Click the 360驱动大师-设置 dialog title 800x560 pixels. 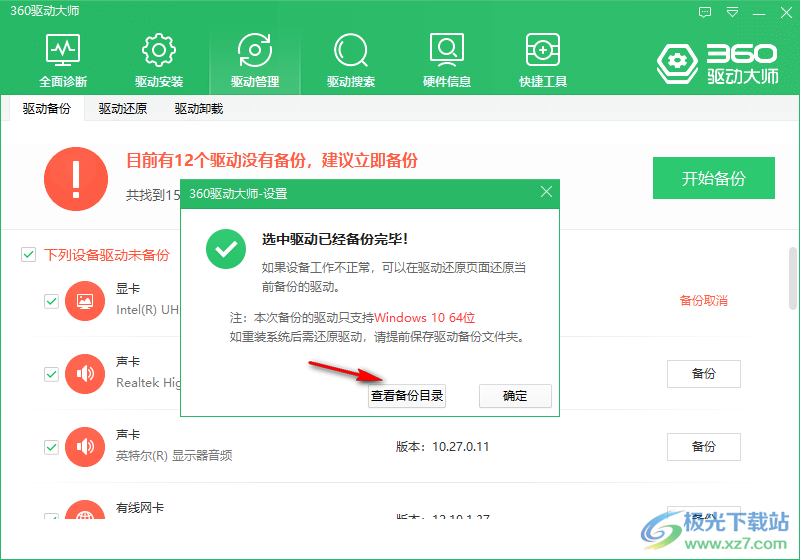tap(238, 194)
